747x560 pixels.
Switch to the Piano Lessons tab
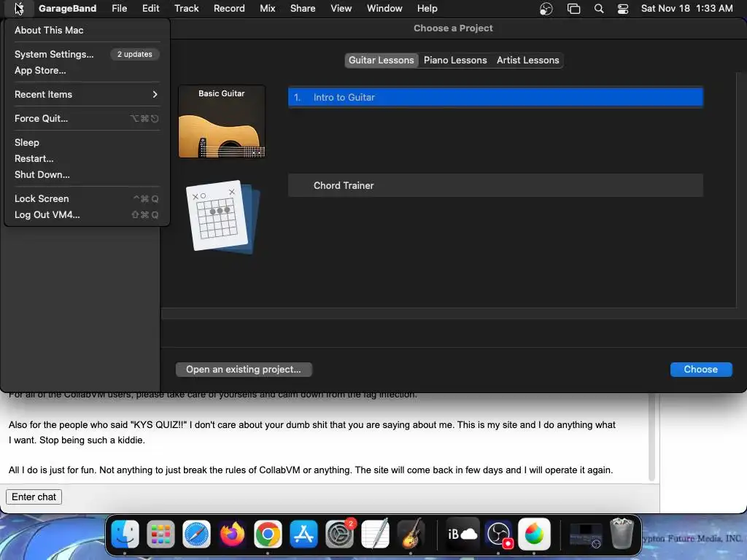(x=455, y=60)
